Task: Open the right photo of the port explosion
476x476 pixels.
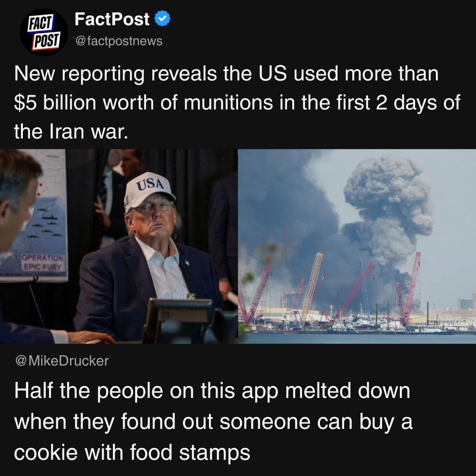Action: [x=357, y=246]
